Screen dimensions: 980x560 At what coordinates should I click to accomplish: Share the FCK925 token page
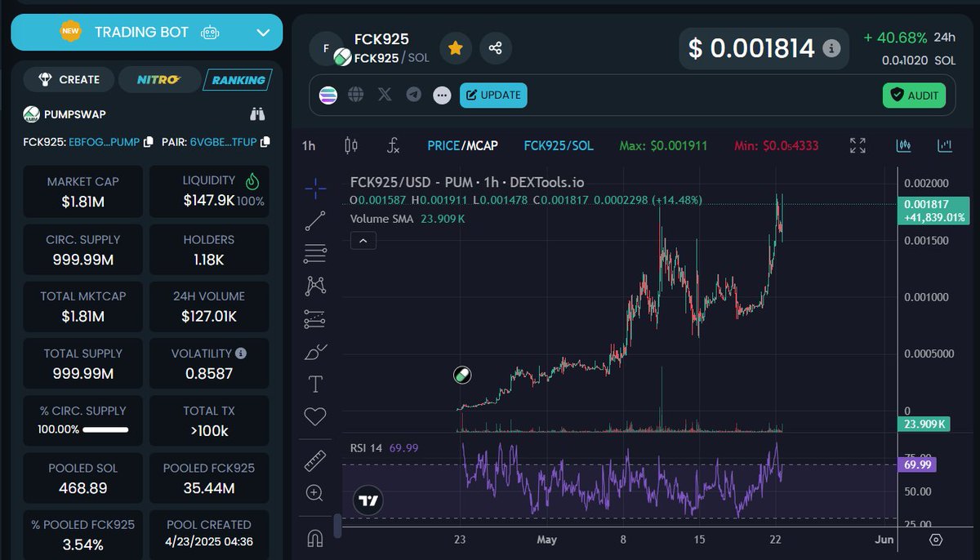(x=496, y=48)
